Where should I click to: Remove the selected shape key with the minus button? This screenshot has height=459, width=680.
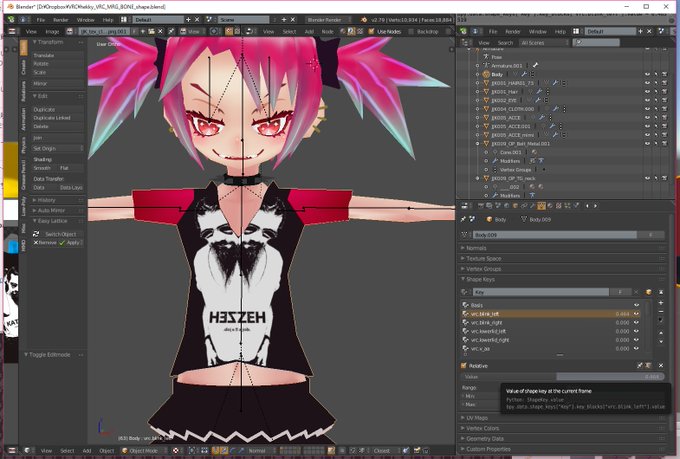660,311
